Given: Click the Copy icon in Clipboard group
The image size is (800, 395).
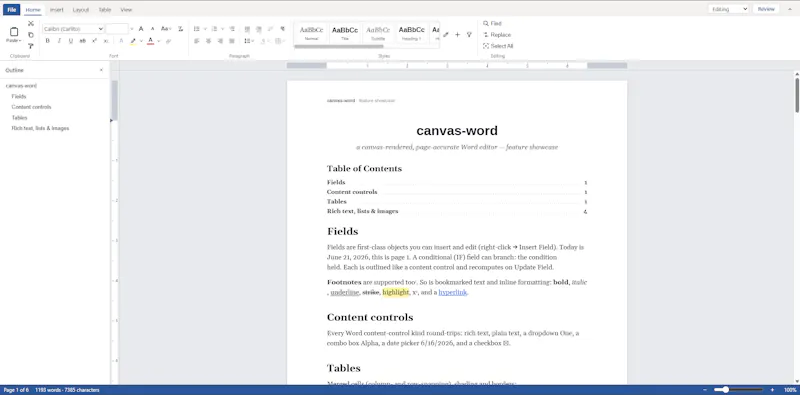Looking at the screenshot, I should pyautogui.click(x=31, y=35).
